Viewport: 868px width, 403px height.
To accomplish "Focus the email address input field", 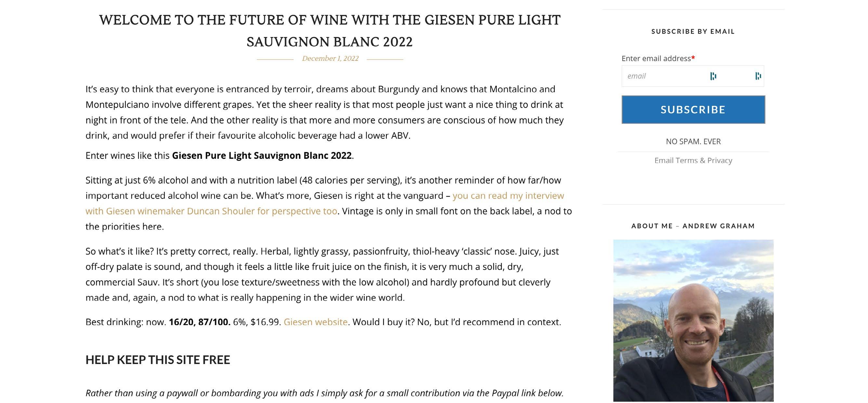I will pyautogui.click(x=693, y=76).
